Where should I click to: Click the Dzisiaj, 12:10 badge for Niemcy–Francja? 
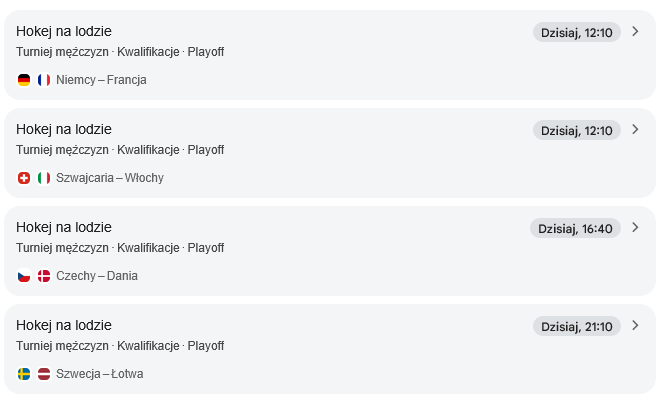point(576,32)
